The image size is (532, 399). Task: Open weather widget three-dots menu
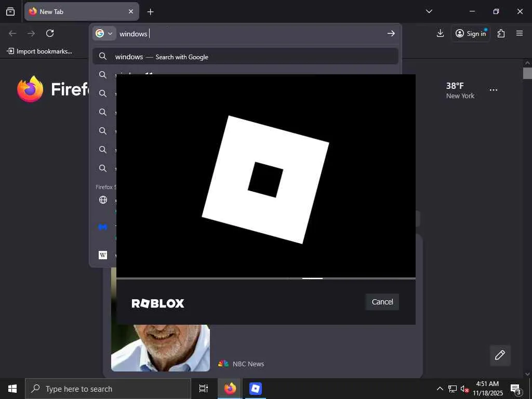click(494, 90)
